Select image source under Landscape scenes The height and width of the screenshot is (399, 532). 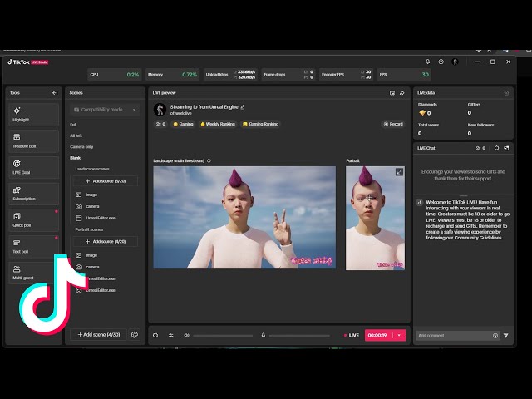(91, 195)
